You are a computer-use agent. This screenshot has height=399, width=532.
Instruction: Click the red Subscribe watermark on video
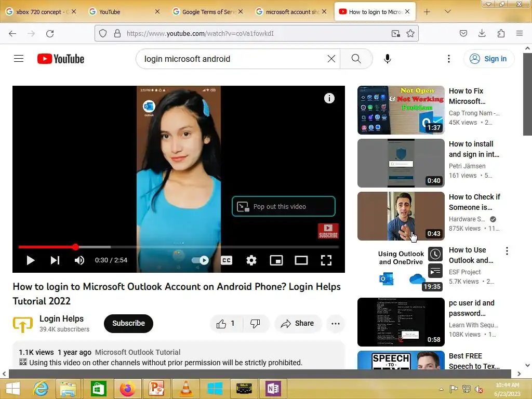(328, 231)
